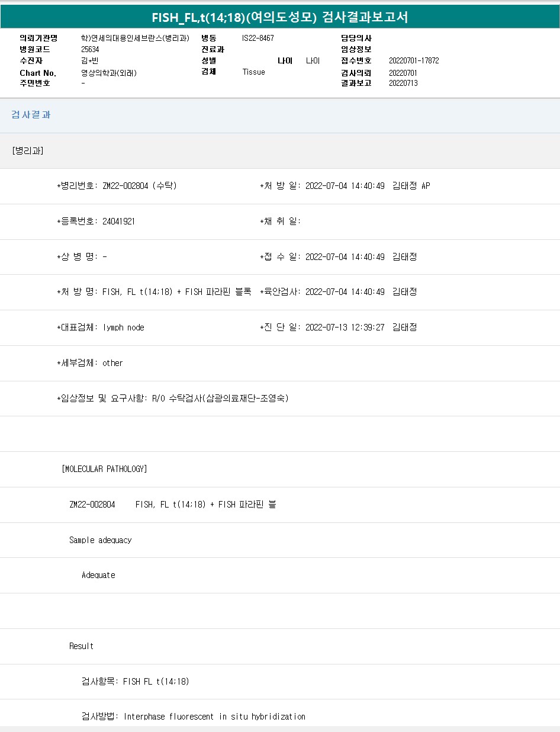560x732 pixels.
Task: Click the 처방명 FISH, FL t(14;18) line
Action: [154, 292]
